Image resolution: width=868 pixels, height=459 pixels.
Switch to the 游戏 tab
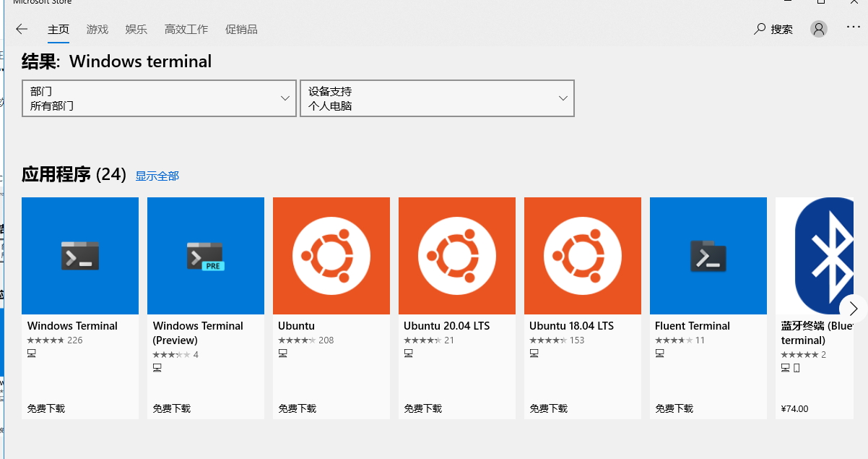[97, 30]
